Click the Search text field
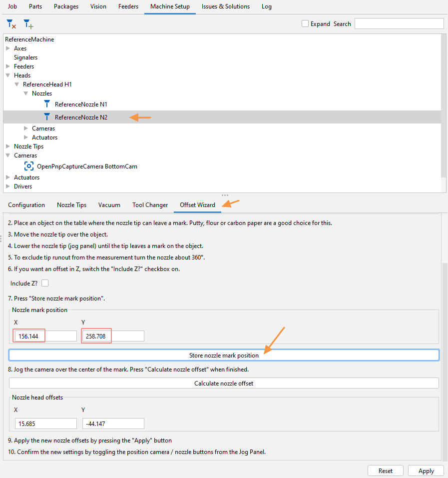The image size is (448, 478). pos(399,23)
